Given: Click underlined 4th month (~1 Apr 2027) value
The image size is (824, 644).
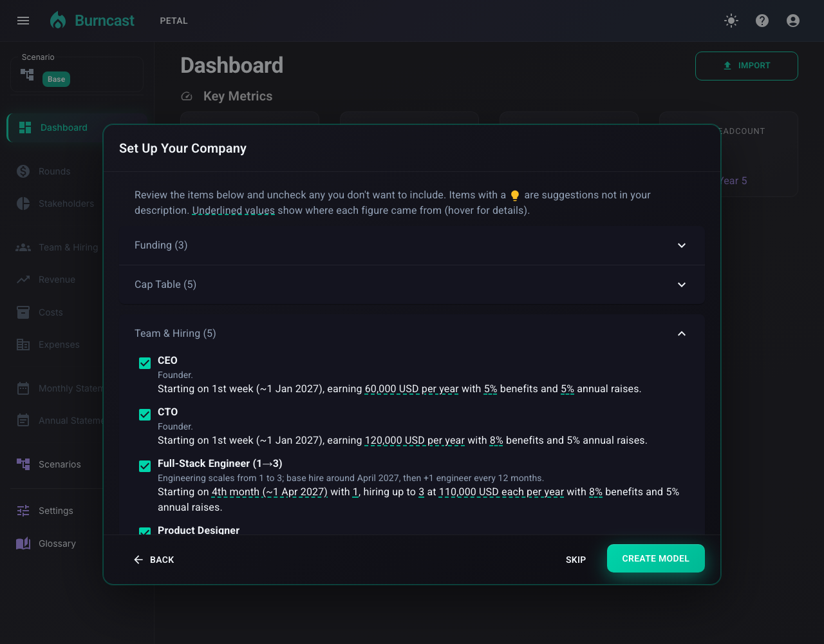Looking at the screenshot, I should tap(270, 492).
